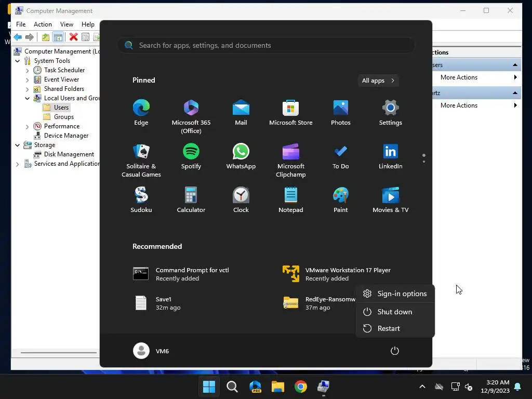This screenshot has height=399, width=532.
Task: Open the Photos app
Action: [341, 113]
